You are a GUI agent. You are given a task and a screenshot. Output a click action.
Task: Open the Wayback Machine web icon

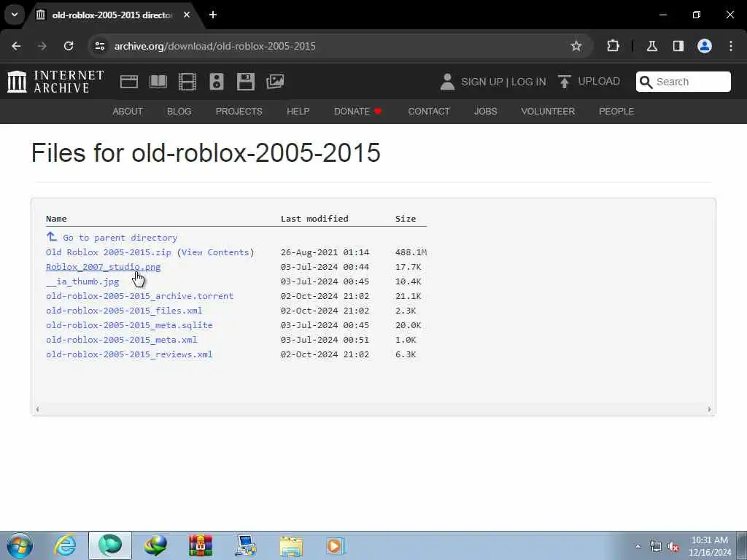tap(128, 82)
